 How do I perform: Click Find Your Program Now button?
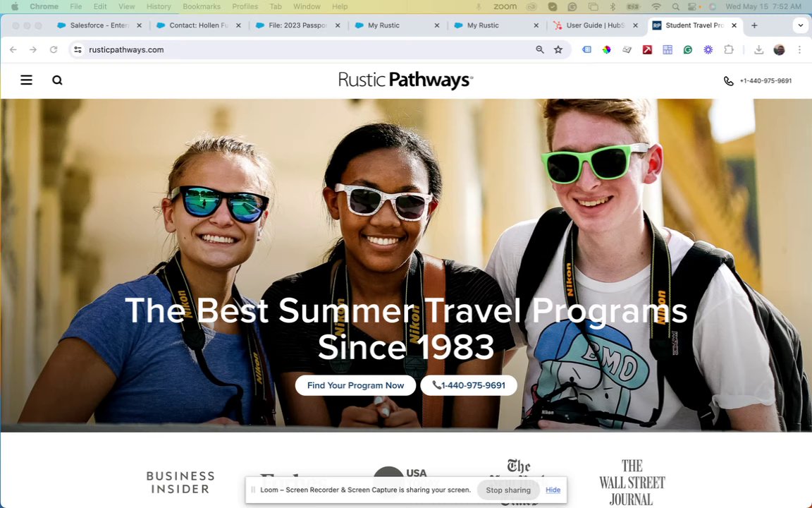[355, 385]
